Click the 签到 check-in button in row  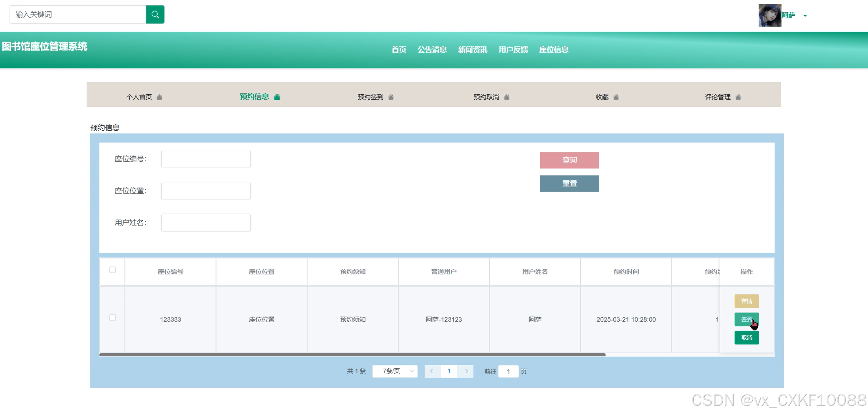[x=746, y=319]
